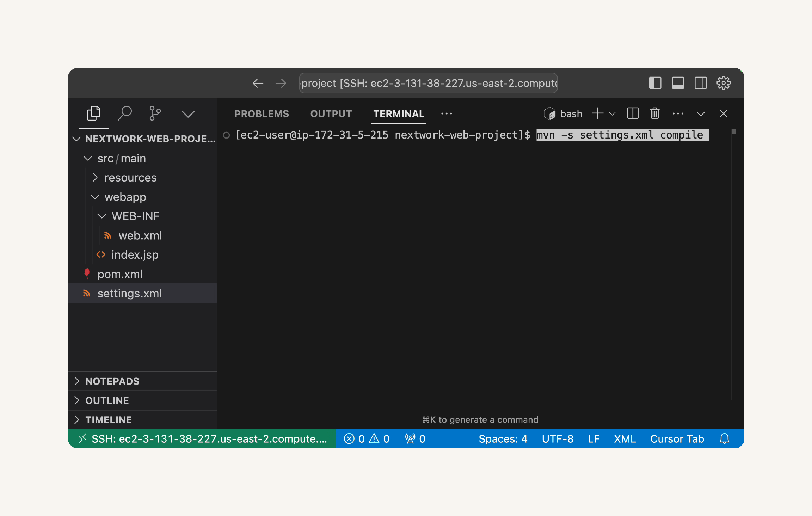Open web.xml in the explorer
The image size is (812, 516).
click(142, 235)
